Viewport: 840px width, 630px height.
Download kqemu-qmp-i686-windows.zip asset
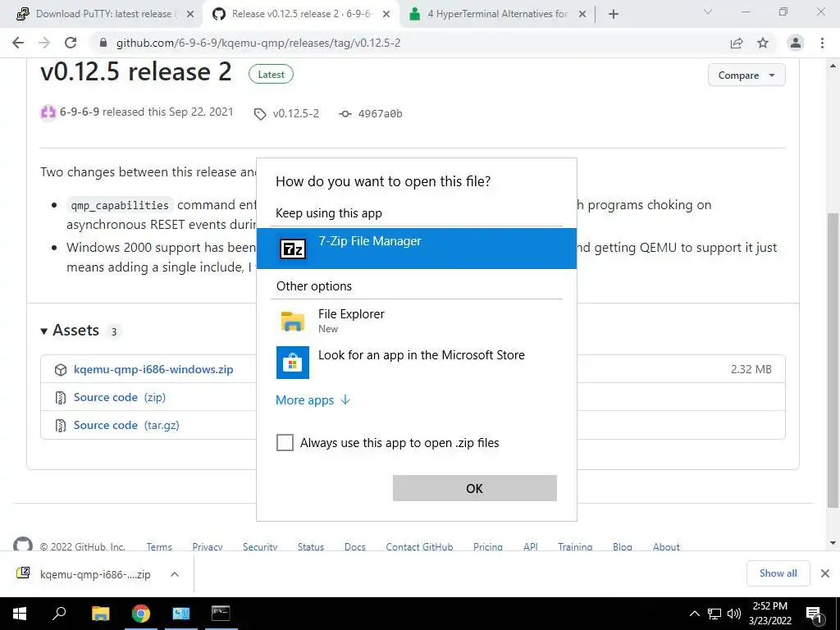[153, 369]
